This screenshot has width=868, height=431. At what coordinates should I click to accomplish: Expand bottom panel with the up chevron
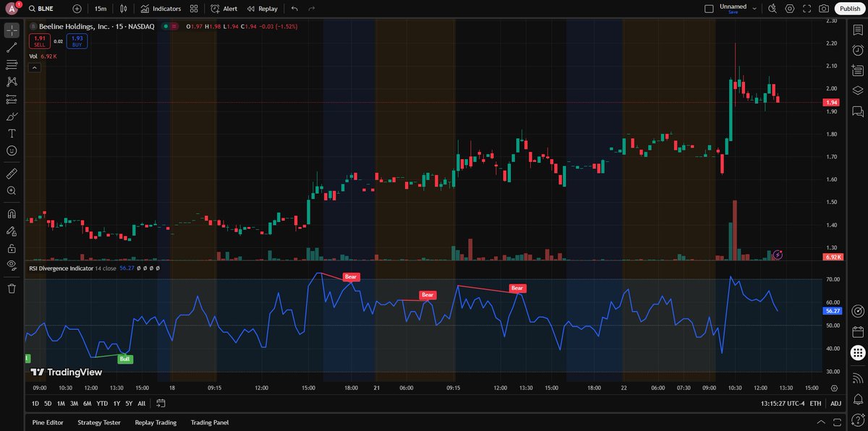(x=820, y=422)
